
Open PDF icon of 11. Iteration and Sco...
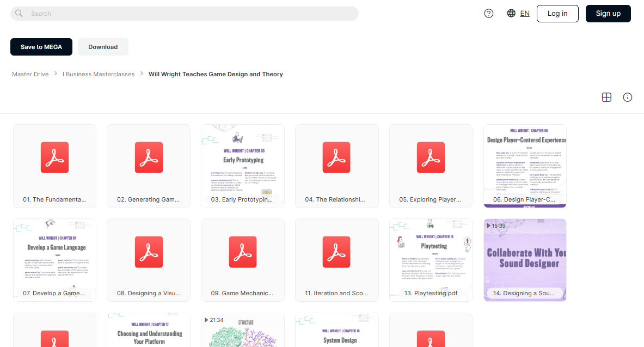pyautogui.click(x=336, y=252)
